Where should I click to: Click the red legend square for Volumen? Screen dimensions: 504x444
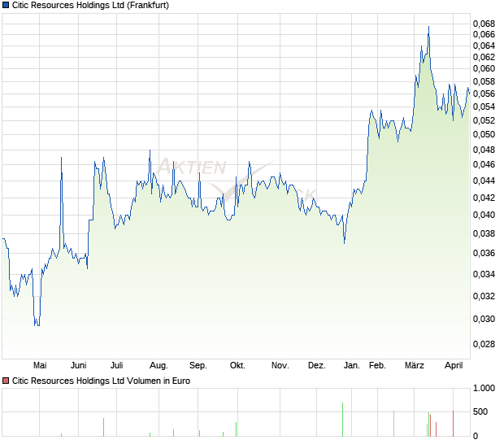[x=6, y=381]
